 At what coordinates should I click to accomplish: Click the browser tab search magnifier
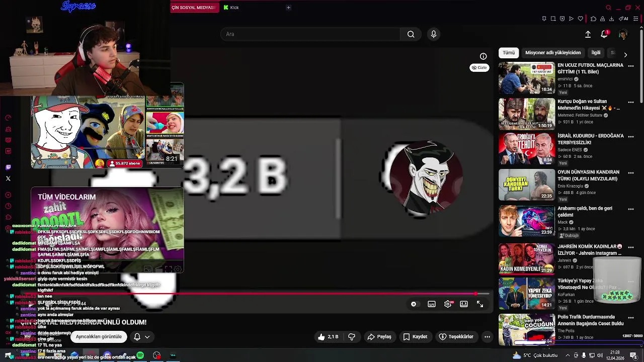608,8
